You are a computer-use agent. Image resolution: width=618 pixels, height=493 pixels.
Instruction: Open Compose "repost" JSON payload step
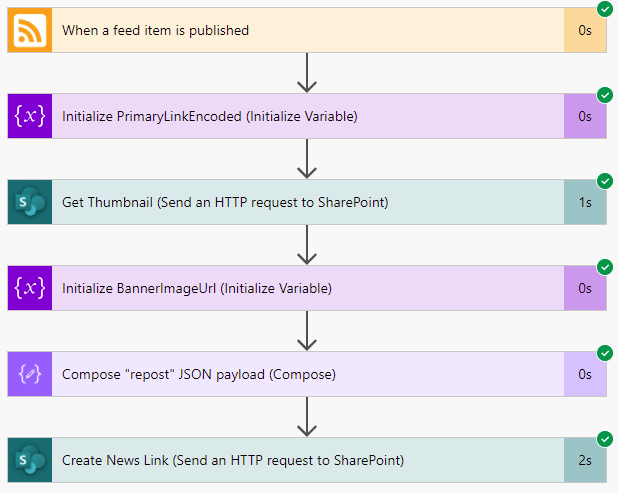coord(307,374)
